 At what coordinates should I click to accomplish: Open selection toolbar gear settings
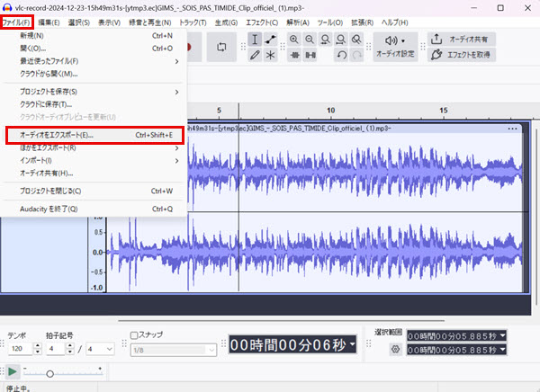point(395,349)
